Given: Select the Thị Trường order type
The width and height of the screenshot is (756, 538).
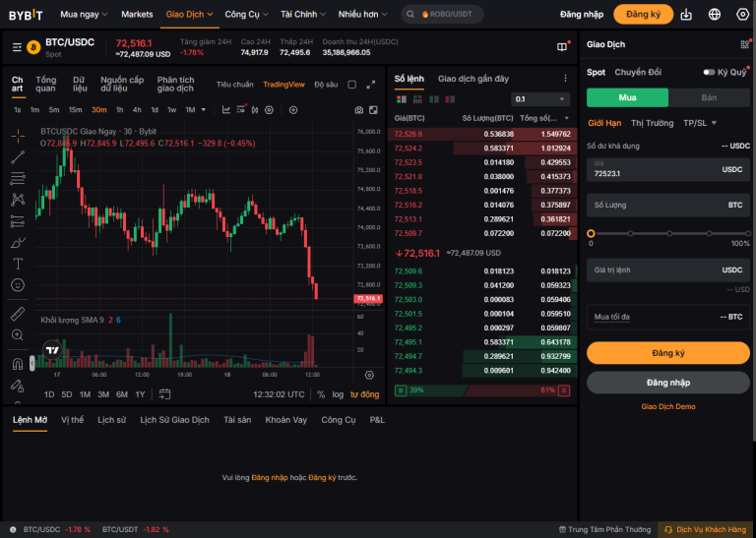Looking at the screenshot, I should point(652,123).
